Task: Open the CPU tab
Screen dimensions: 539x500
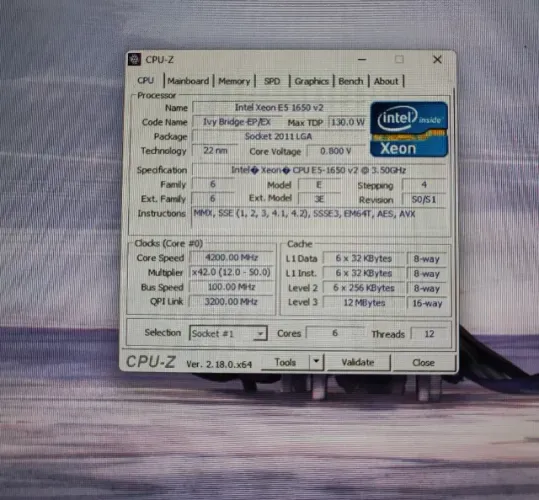Action: 145,81
